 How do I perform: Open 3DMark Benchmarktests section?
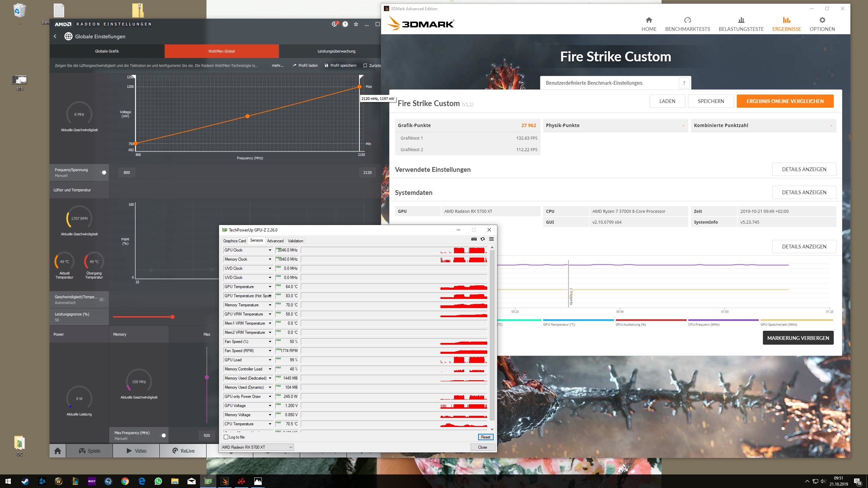pos(688,24)
